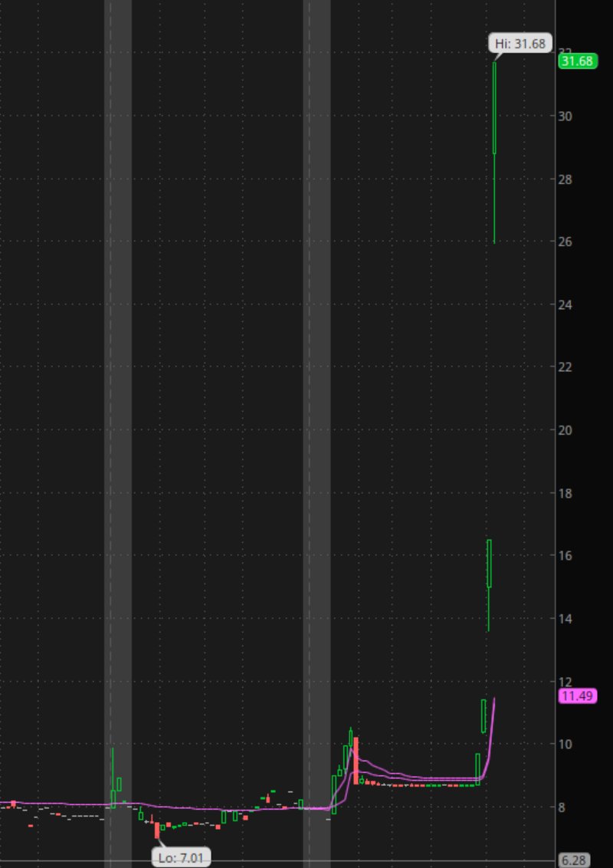
Task: Select the magenta 11.49 study value tag
Action: click(x=578, y=695)
